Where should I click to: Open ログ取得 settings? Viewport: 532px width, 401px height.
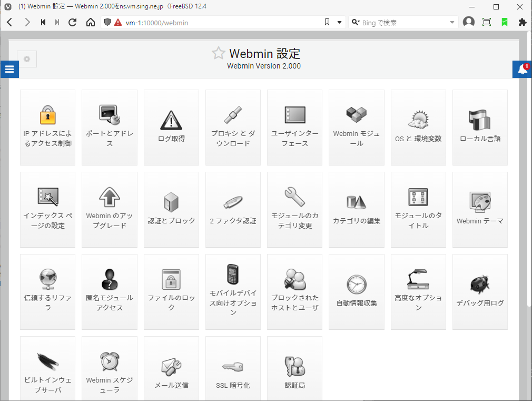(x=171, y=128)
